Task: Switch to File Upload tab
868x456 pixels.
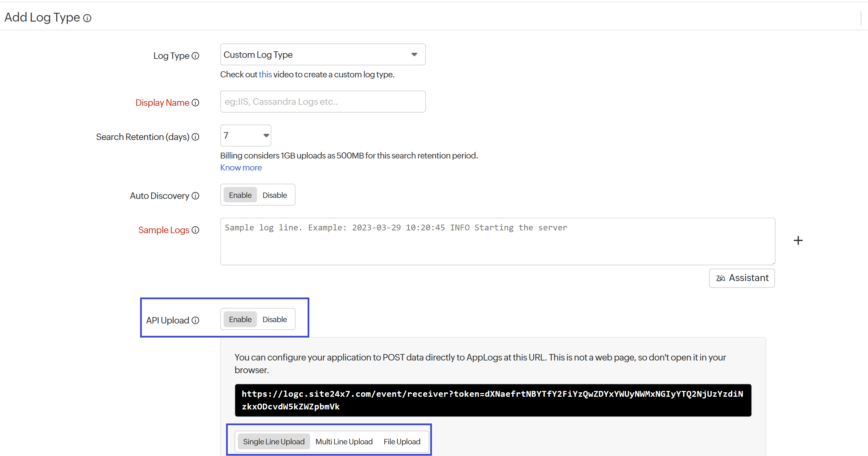Action: click(402, 442)
